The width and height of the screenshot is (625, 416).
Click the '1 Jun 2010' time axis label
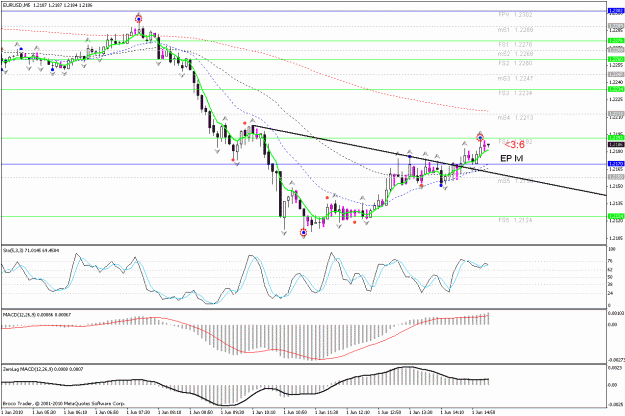13,412
